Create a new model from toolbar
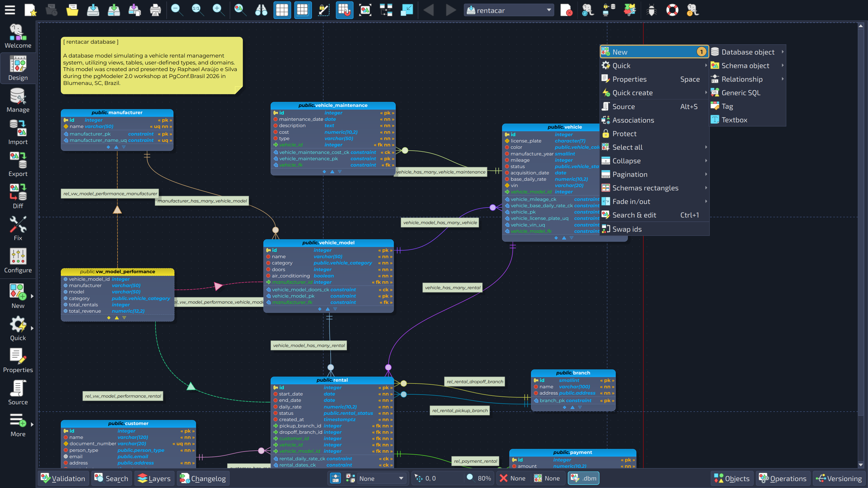 31,10
